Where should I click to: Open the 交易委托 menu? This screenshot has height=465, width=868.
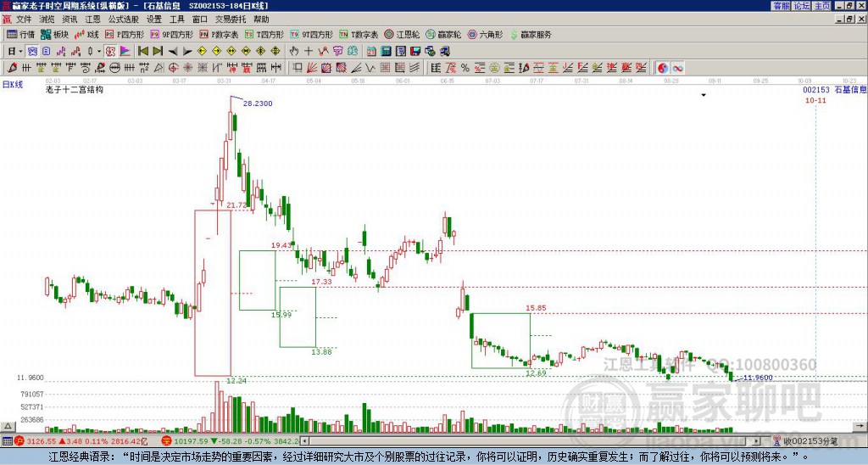(x=231, y=20)
